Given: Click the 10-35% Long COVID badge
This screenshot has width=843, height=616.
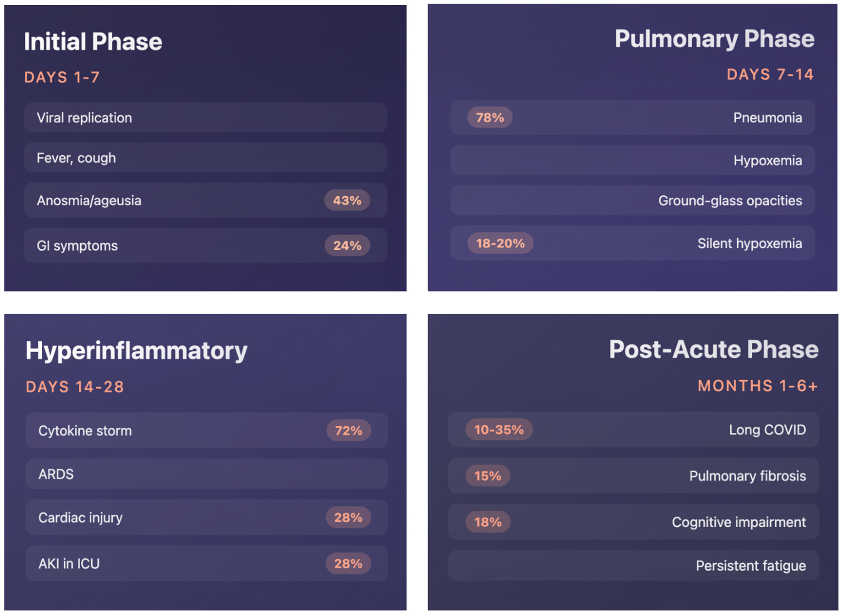Looking at the screenshot, I should pyautogui.click(x=498, y=430).
